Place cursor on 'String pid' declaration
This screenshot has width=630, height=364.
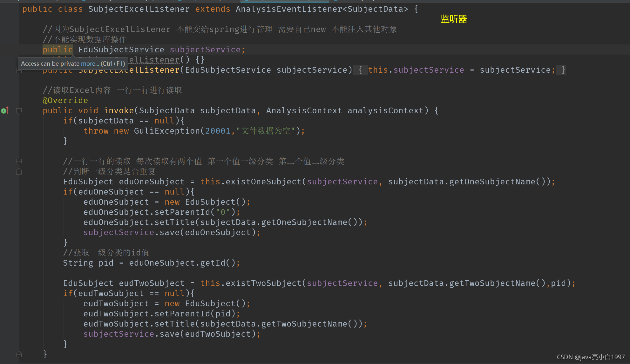point(88,263)
